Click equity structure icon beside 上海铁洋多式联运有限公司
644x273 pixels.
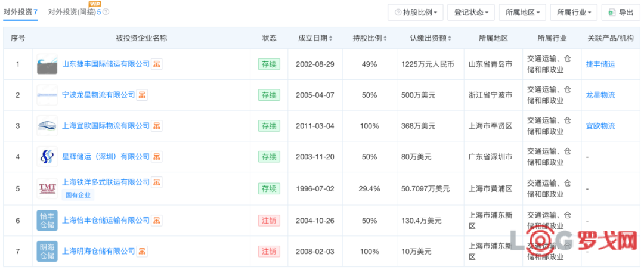[x=156, y=181]
